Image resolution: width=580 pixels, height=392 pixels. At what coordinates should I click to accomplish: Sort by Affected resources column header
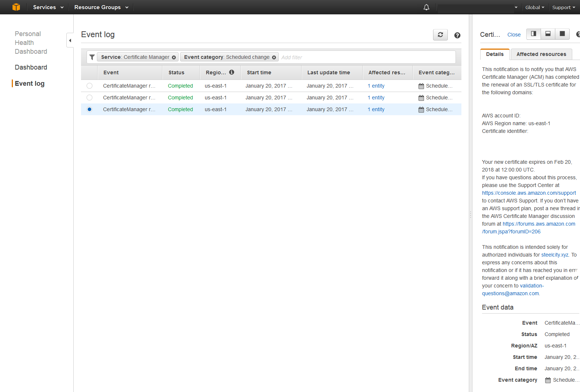click(387, 73)
